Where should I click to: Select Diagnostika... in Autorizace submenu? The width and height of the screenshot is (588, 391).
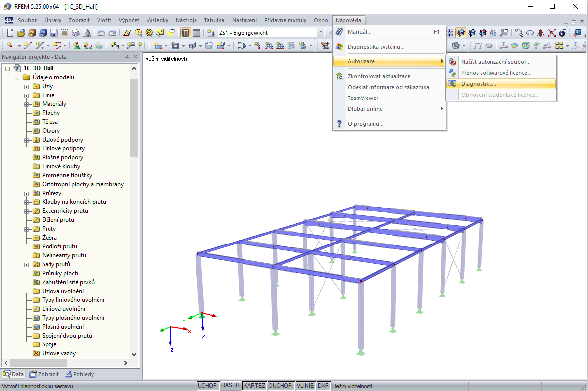click(x=501, y=84)
